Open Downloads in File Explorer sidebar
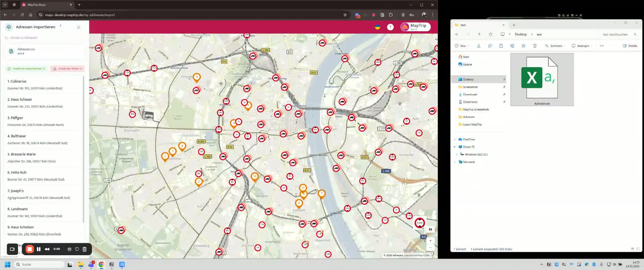The height and width of the screenshot is (270, 644). click(x=470, y=94)
